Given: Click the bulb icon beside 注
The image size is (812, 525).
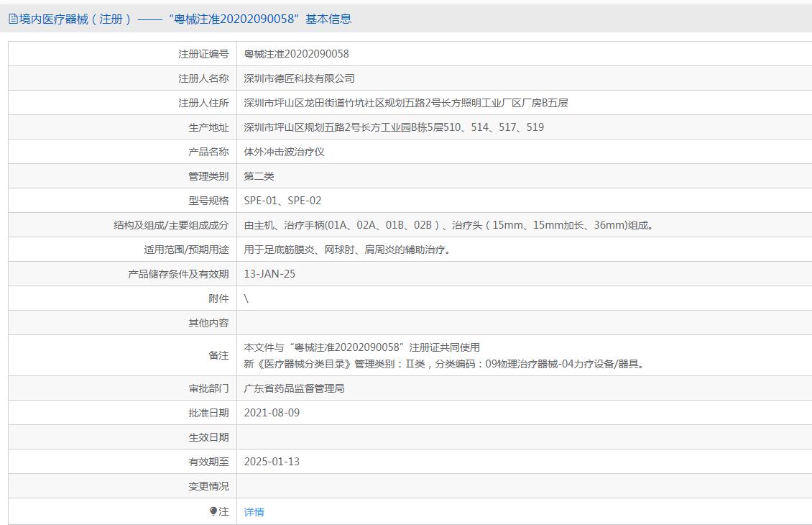Looking at the screenshot, I should pyautogui.click(x=213, y=511).
